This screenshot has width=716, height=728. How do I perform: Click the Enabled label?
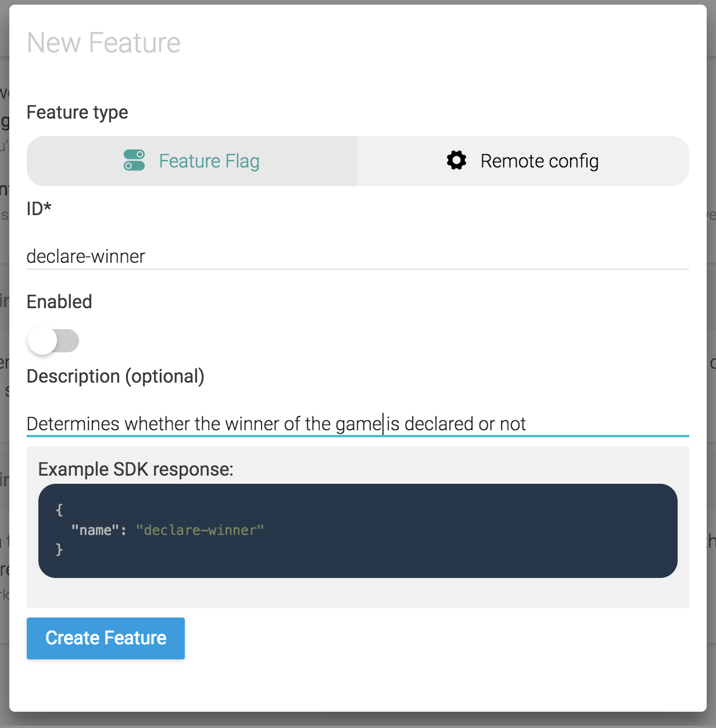pyautogui.click(x=59, y=302)
